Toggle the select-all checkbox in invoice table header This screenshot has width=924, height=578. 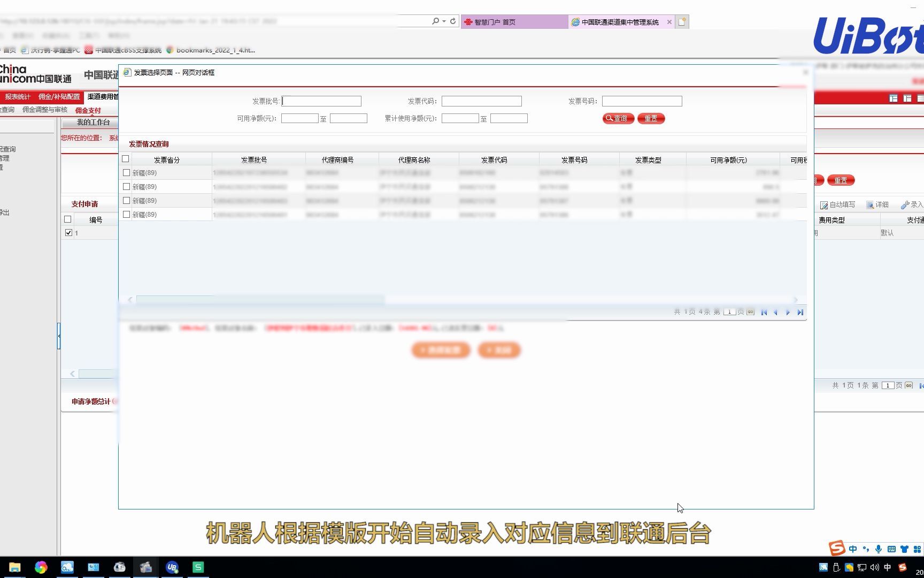click(126, 158)
